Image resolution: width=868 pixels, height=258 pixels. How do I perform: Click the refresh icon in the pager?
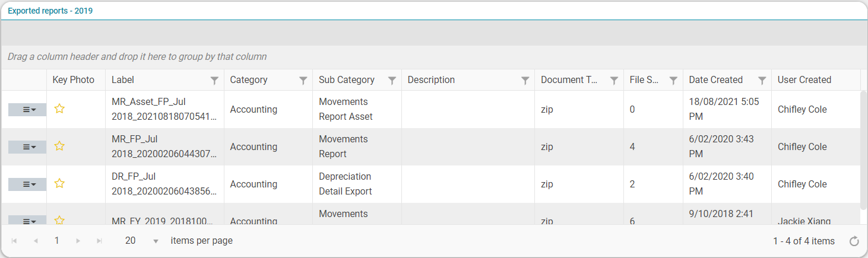click(x=854, y=241)
